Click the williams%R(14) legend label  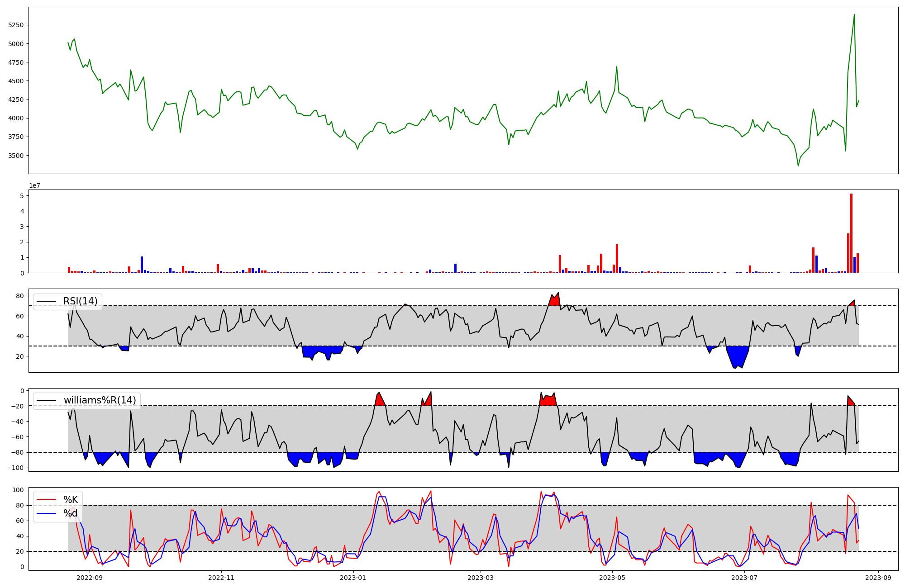[x=100, y=400]
